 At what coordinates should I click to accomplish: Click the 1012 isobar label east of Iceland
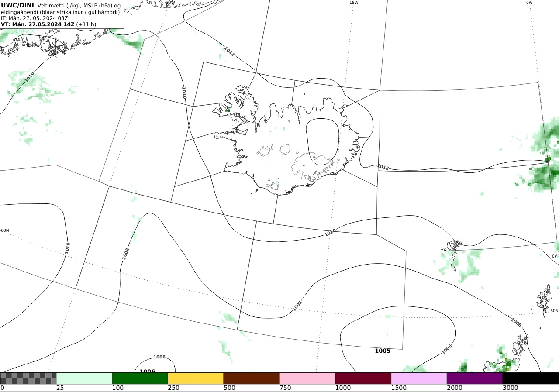[x=383, y=167]
